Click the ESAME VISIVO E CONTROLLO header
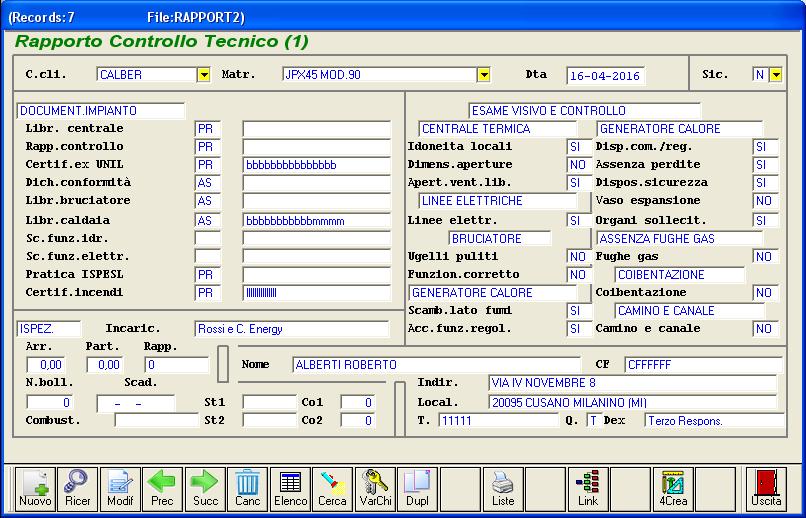806x518 pixels. (584, 111)
